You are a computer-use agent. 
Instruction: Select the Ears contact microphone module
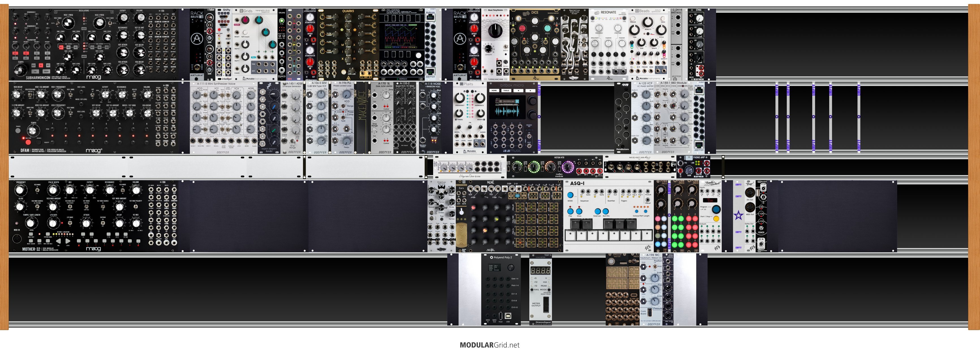tap(461, 216)
